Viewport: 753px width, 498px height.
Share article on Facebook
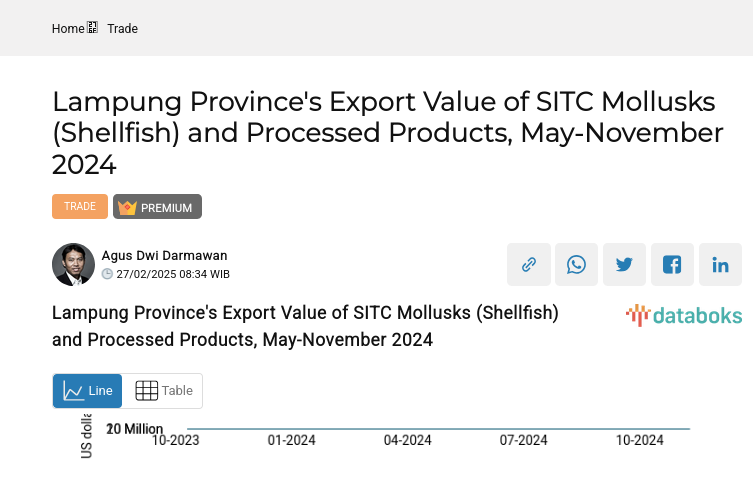point(673,265)
